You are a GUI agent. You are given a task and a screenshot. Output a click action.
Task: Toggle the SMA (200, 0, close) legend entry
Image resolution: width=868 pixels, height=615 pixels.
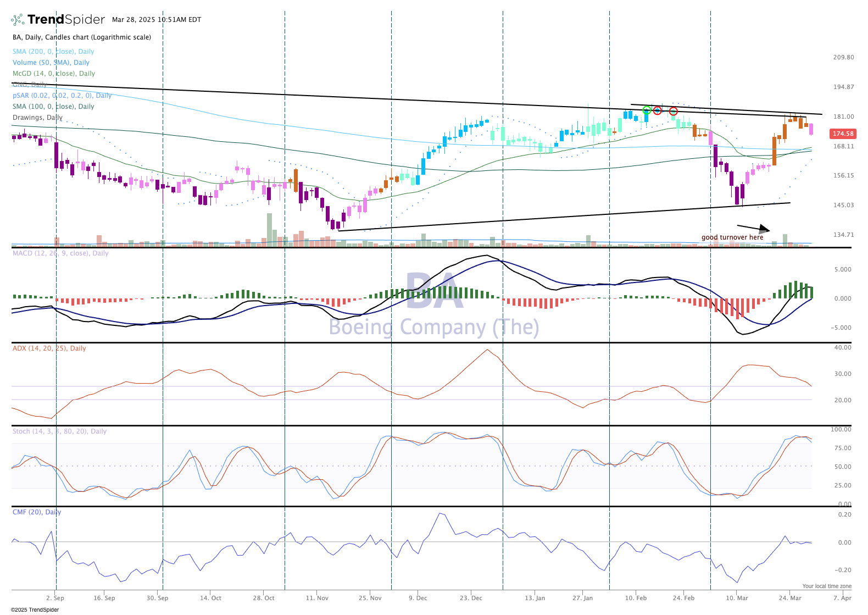point(53,52)
